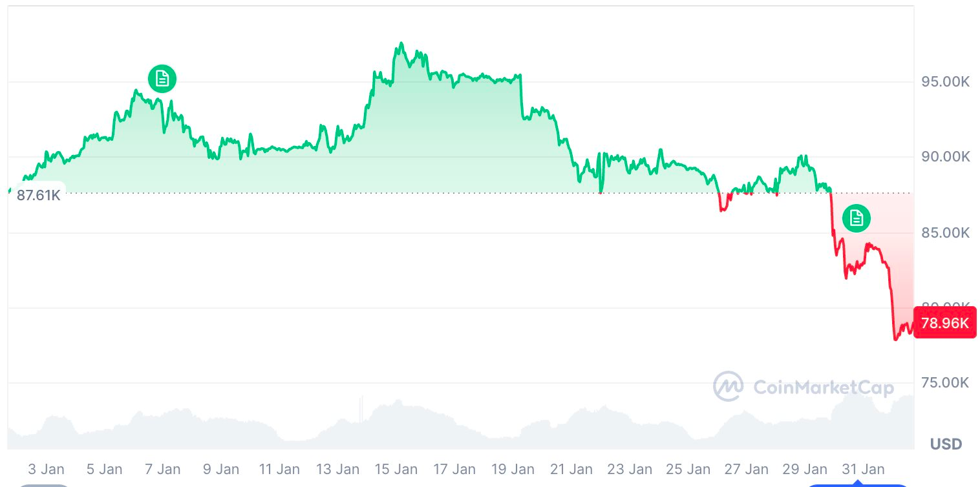Screen dimensions: 980x487
Task: Click the 3 Jan date label
Action: (47, 469)
